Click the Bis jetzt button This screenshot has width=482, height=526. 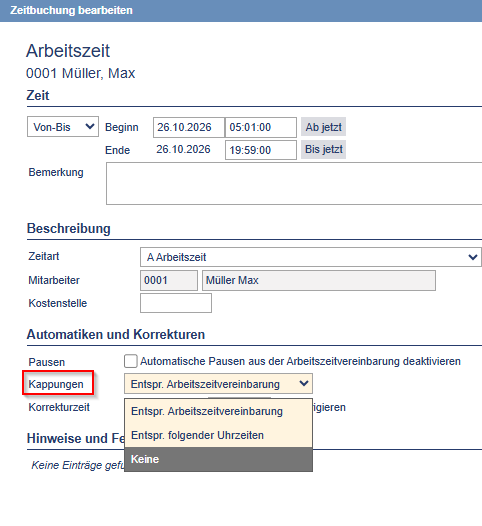(323, 149)
